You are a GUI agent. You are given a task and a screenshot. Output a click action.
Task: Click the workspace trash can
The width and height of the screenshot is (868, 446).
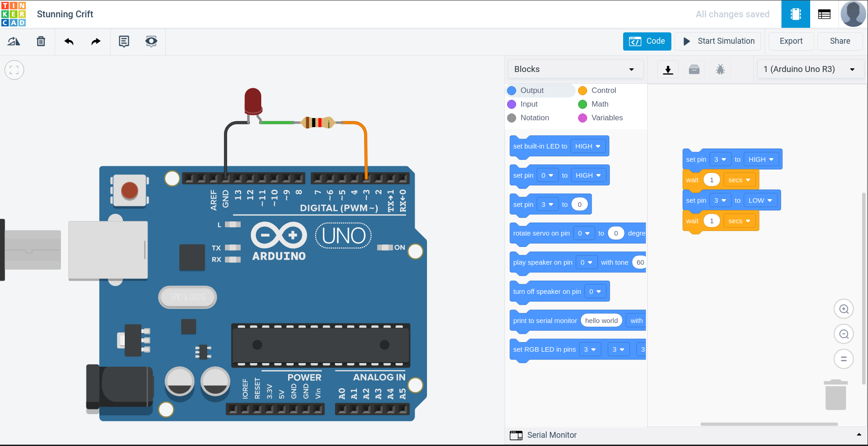(x=836, y=395)
